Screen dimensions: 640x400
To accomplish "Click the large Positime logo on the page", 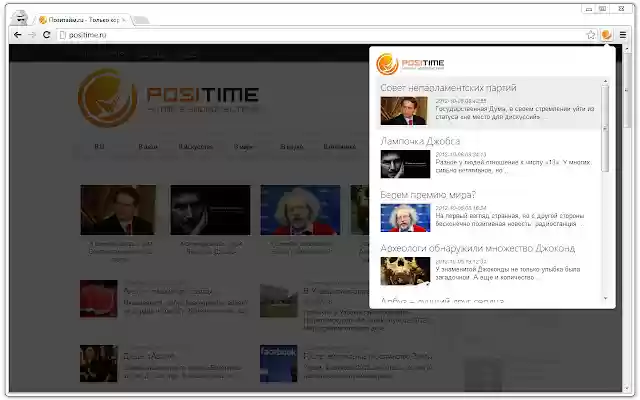I will point(168,98).
